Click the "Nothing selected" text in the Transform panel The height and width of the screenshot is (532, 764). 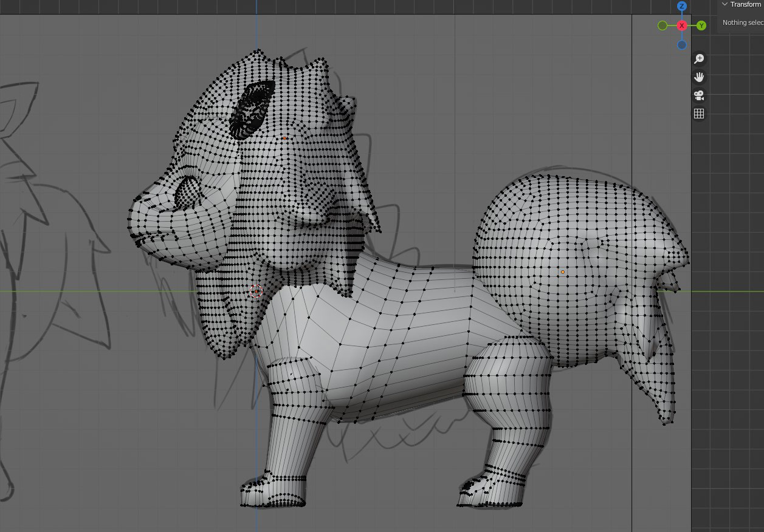[743, 22]
